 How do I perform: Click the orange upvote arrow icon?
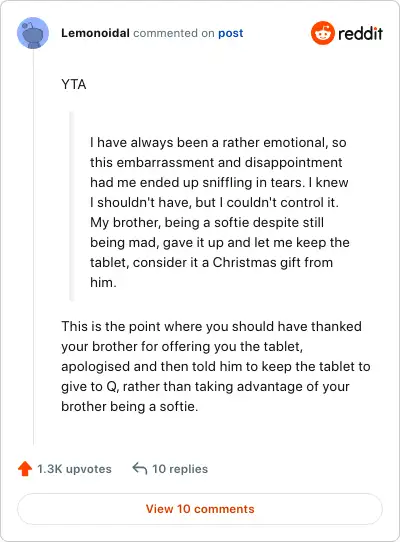click(x=25, y=469)
